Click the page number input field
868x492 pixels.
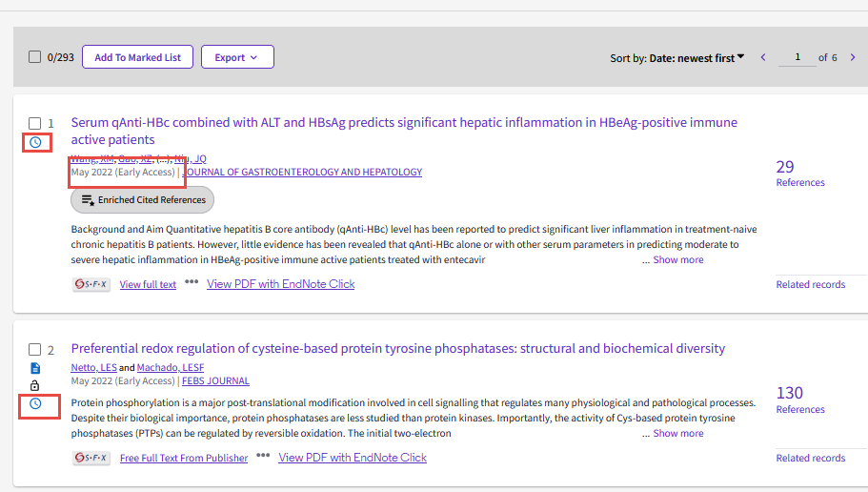click(797, 58)
